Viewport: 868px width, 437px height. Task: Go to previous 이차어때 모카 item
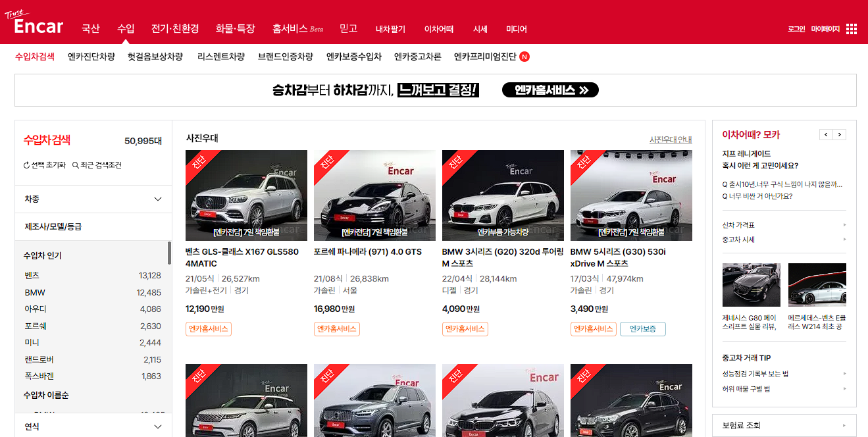826,134
